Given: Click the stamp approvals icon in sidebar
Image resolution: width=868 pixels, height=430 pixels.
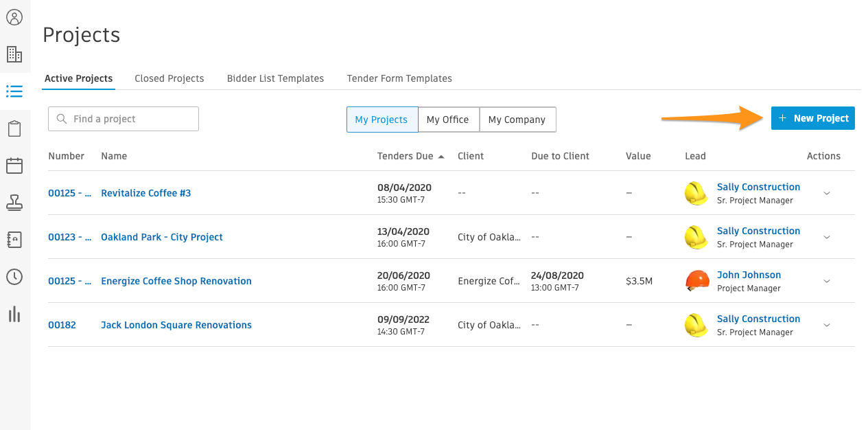Looking at the screenshot, I should point(15,203).
